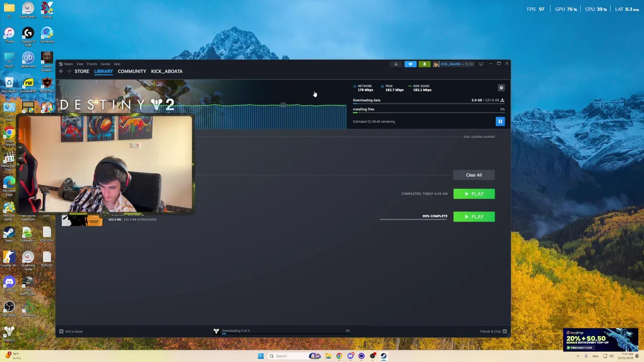Click the Destiny 2 banner title
This screenshot has height=362, width=644.
117,105
